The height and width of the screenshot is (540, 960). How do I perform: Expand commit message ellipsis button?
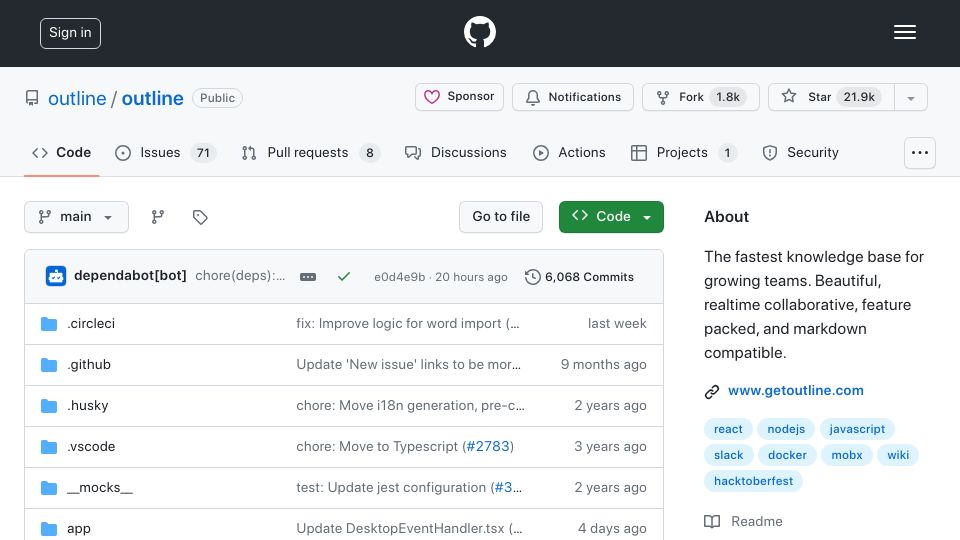pyautogui.click(x=308, y=277)
